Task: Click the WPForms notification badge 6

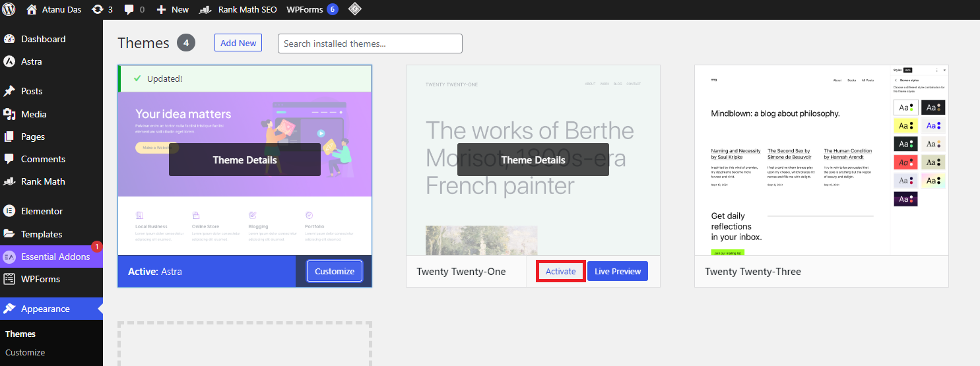Action: [x=333, y=9]
